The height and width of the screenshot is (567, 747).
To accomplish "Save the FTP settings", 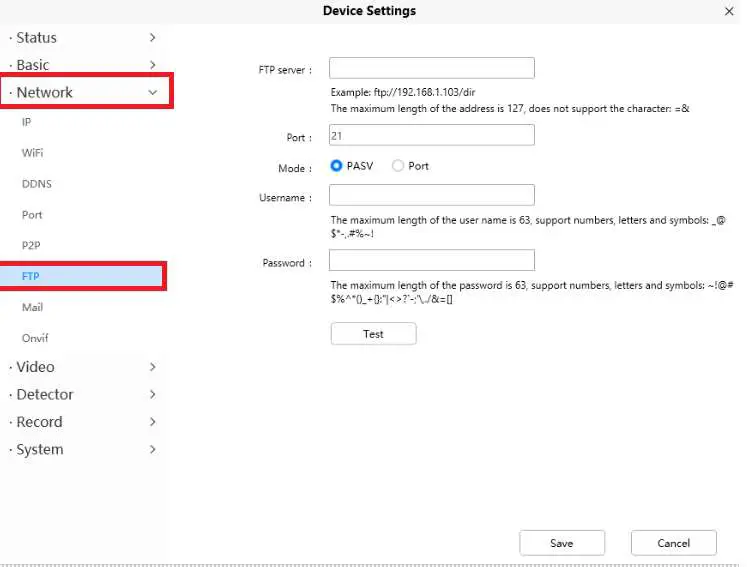I will click(561, 543).
